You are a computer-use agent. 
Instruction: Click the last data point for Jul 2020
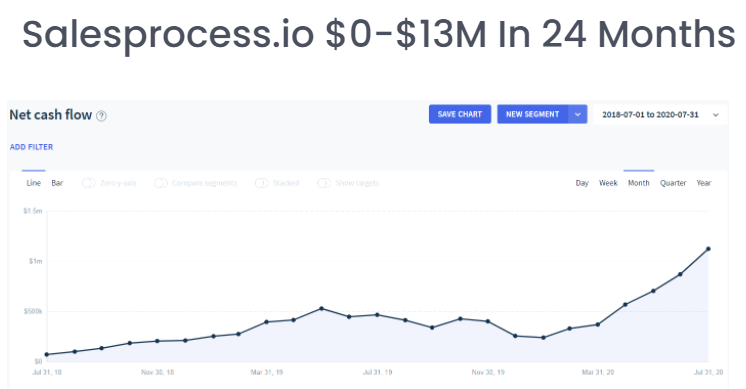[708, 249]
